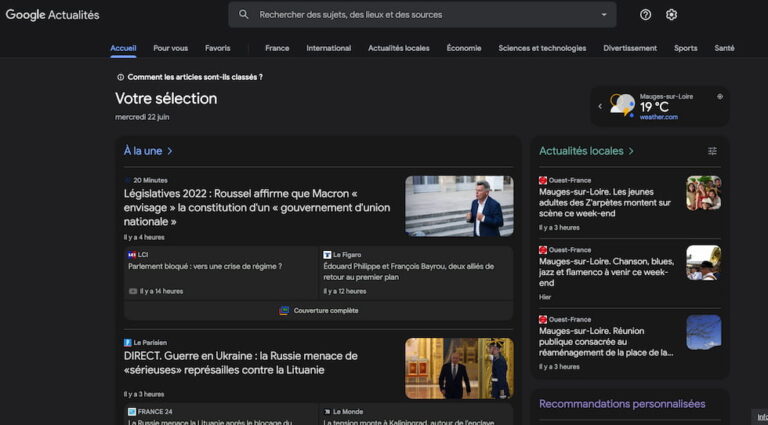Open LCI article 'Parlement bloqué'
768x425 pixels.
point(205,266)
